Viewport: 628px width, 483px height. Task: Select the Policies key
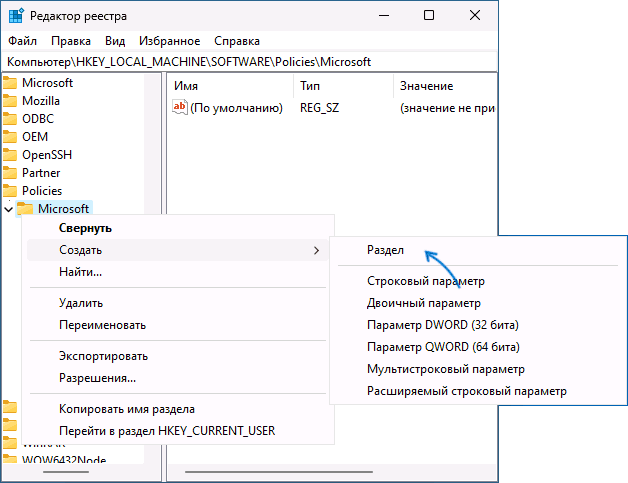pyautogui.click(x=42, y=191)
